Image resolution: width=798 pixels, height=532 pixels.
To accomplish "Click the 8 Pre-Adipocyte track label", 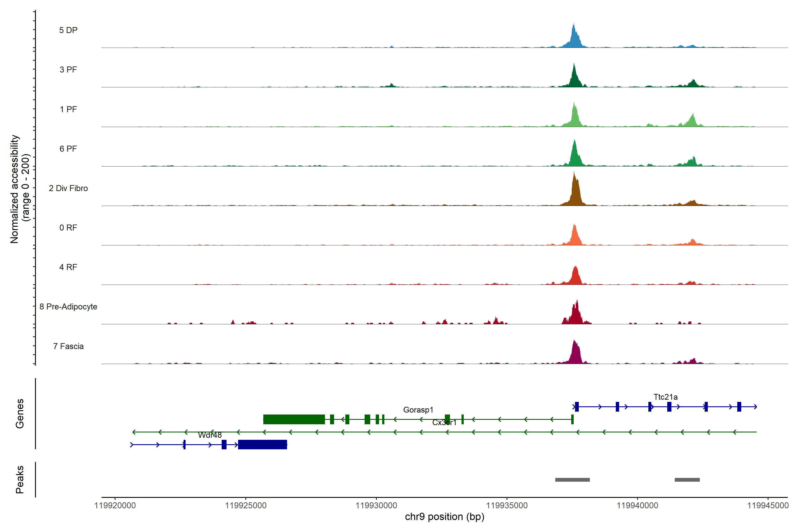I will 68,306.
